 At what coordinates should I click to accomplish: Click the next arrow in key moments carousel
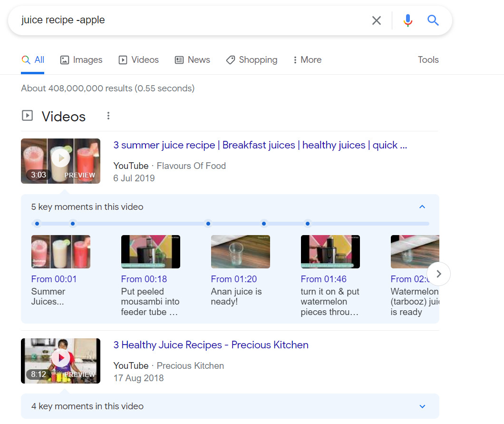[x=438, y=274]
